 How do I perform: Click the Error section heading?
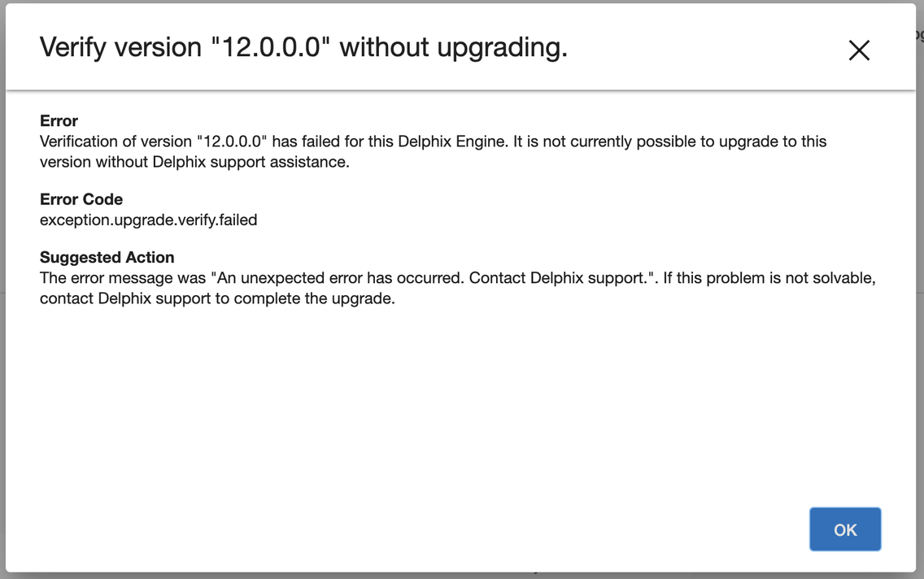[59, 120]
